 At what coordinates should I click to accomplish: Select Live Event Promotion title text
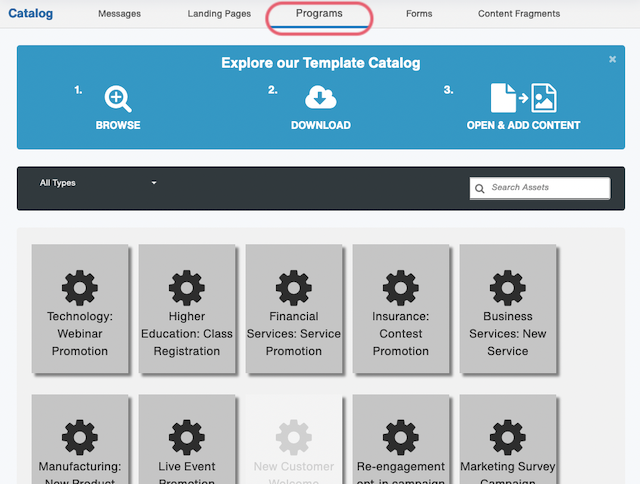pos(187,472)
